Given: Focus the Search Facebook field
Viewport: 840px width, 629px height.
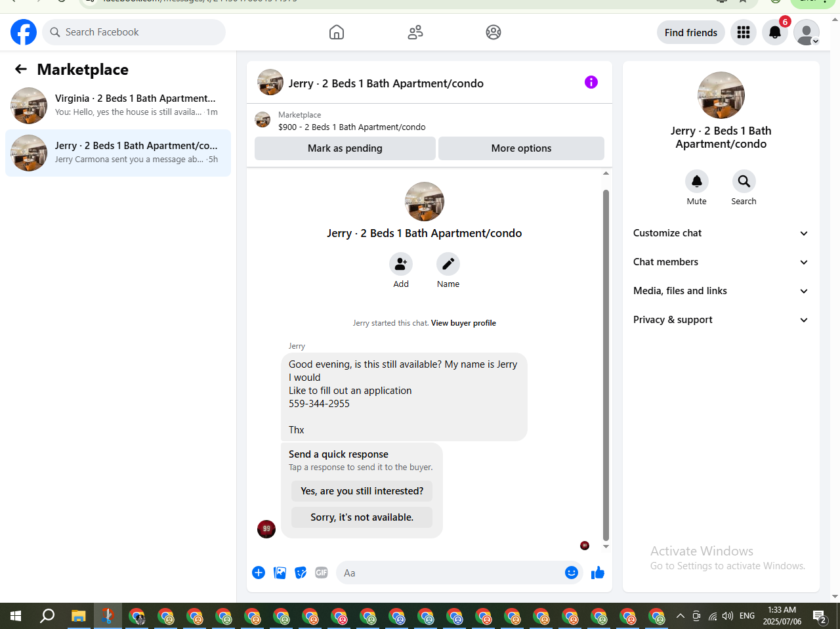Looking at the screenshot, I should pos(134,32).
